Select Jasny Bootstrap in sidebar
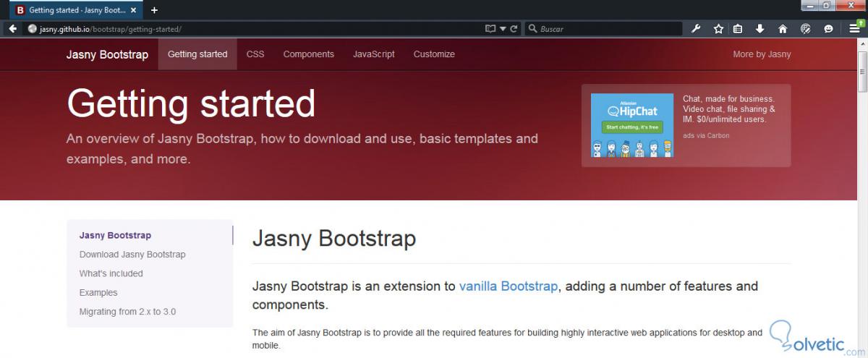 tap(115, 235)
